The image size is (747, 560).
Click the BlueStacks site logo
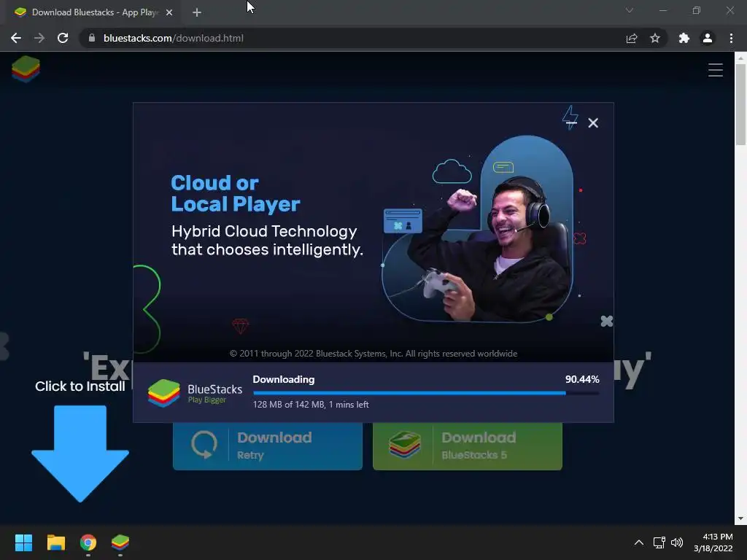point(26,69)
